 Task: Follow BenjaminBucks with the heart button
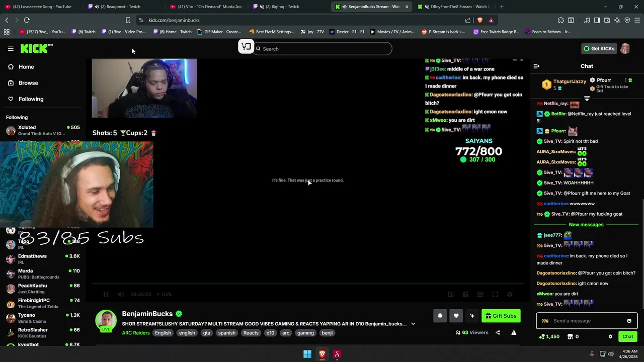pos(456,316)
